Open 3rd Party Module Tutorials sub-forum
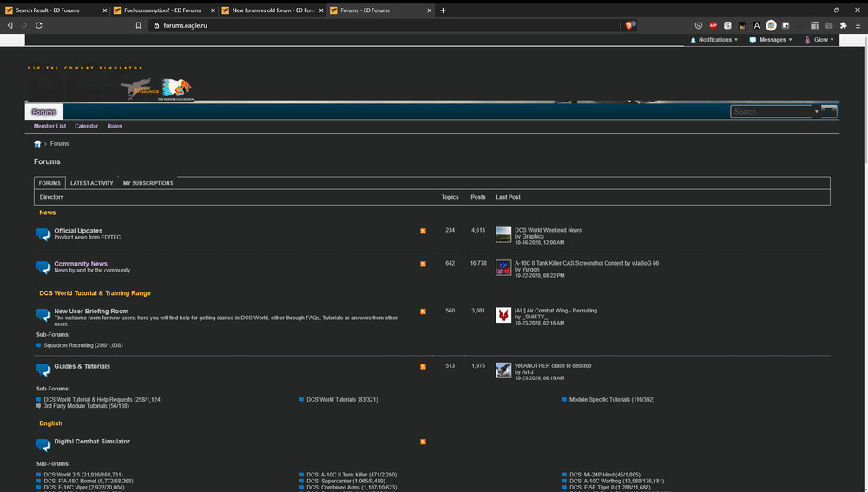The width and height of the screenshot is (868, 492). (86, 406)
